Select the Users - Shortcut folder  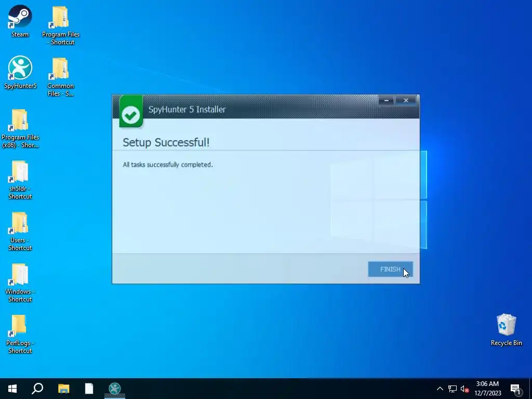[20, 232]
